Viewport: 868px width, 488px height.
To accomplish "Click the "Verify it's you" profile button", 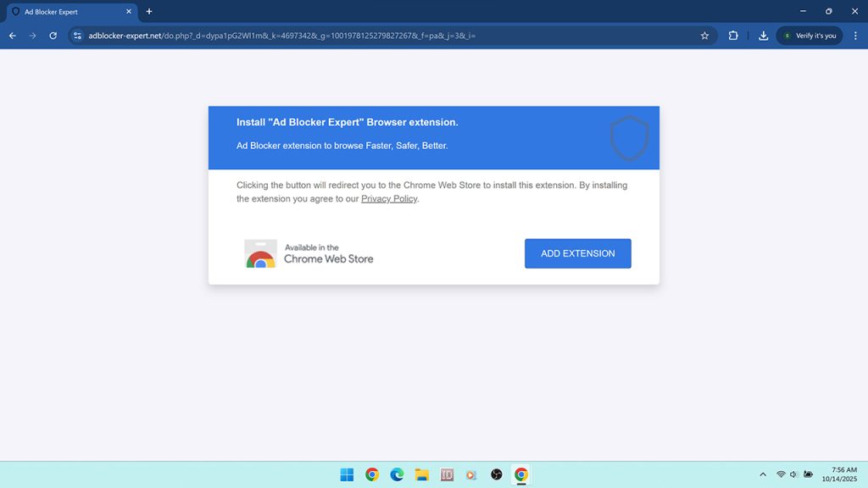I will [809, 36].
